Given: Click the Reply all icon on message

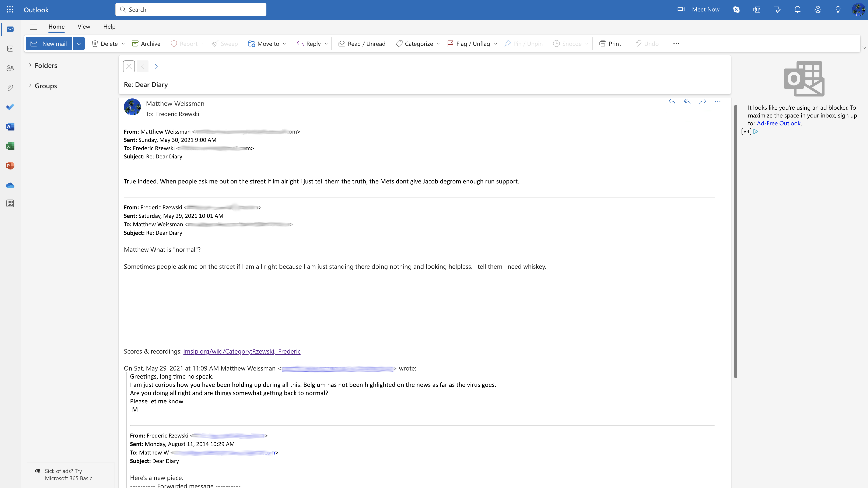Looking at the screenshot, I should (687, 102).
